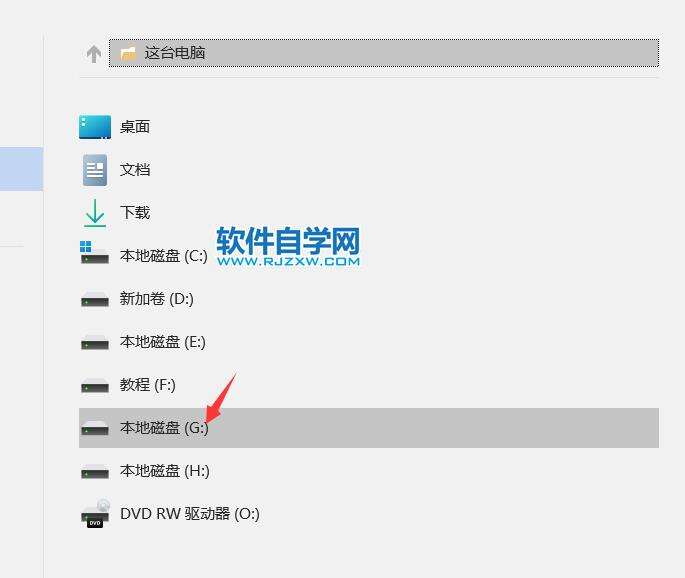Click the D: drive icon

click(x=95, y=300)
